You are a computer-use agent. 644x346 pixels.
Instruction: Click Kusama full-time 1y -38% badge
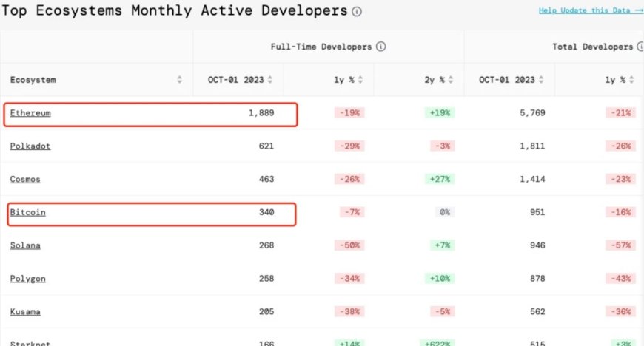click(349, 312)
